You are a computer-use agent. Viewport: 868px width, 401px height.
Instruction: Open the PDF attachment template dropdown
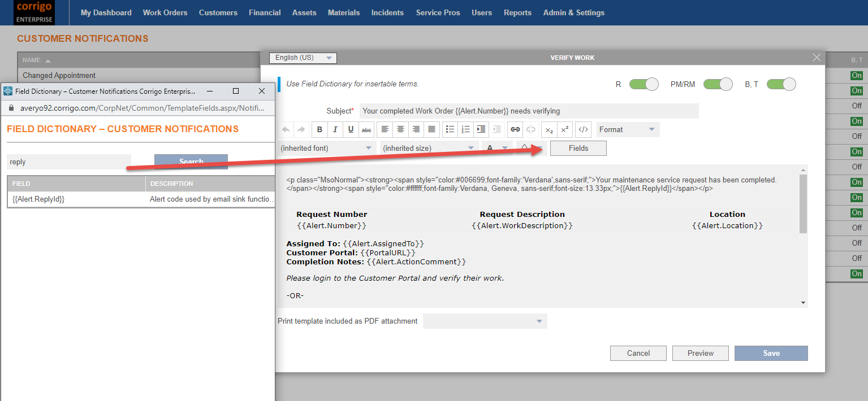[485, 321]
